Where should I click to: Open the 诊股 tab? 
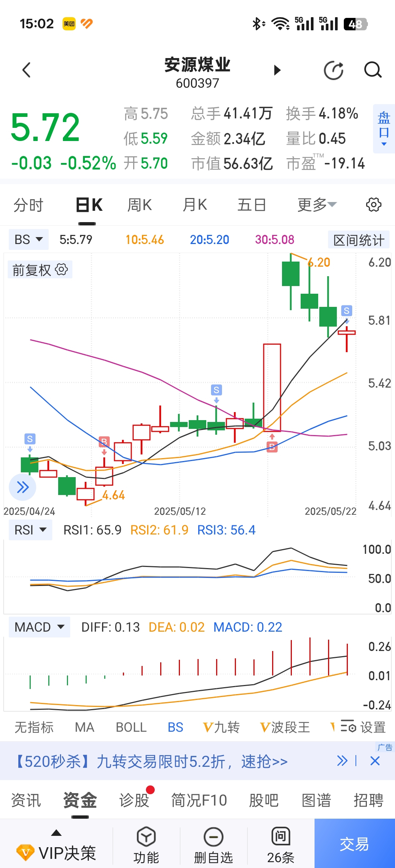coord(134,800)
